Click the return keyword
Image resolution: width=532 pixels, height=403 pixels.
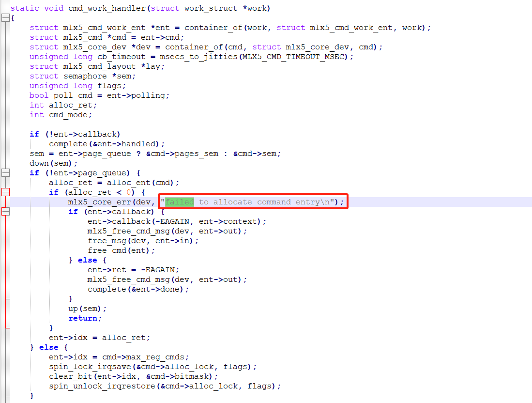(83, 318)
